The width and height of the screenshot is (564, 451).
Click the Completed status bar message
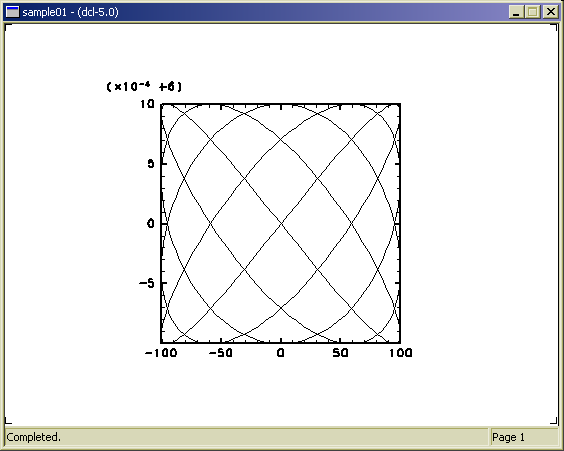[33, 437]
